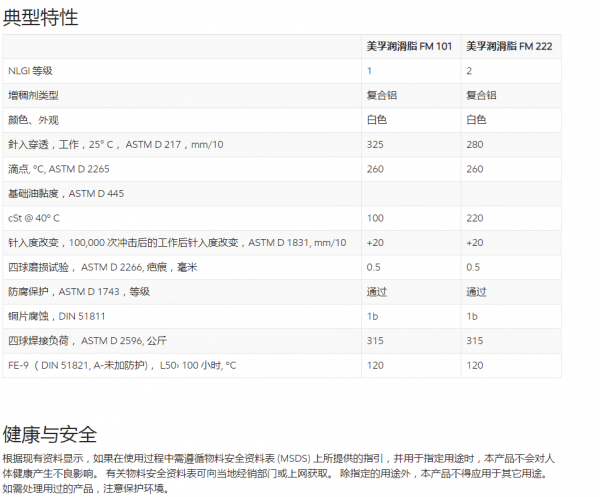Select the 颜色、外观 row label
This screenshot has height=497, width=600.
click(x=34, y=120)
